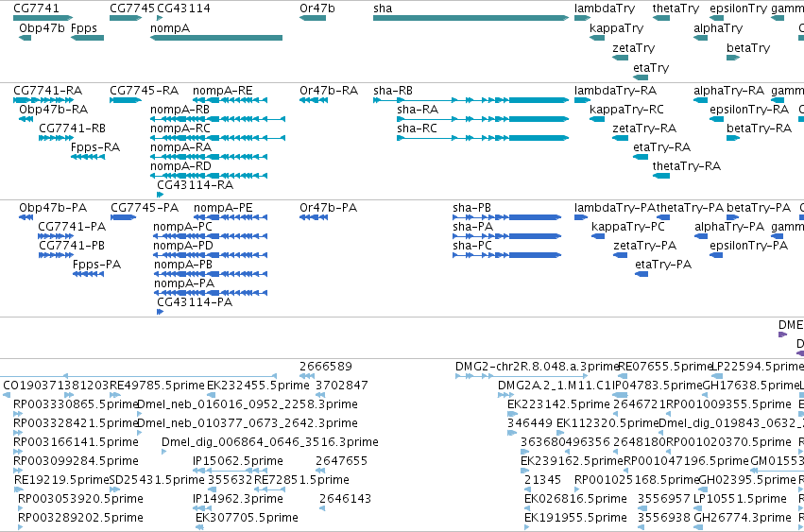The width and height of the screenshot is (804, 532).
Task: Click the zetaTry-PA protein feature
Action: (x=621, y=255)
